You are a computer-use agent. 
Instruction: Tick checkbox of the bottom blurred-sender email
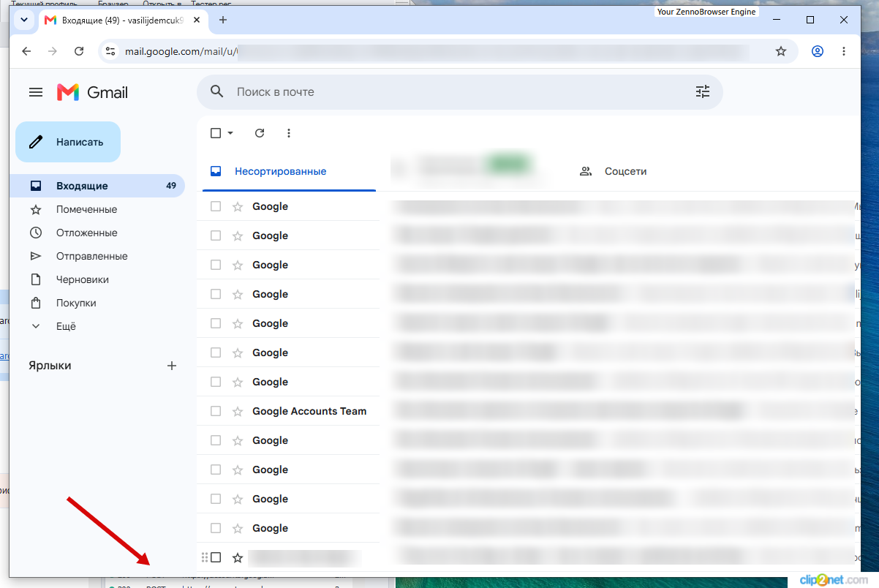coord(216,557)
